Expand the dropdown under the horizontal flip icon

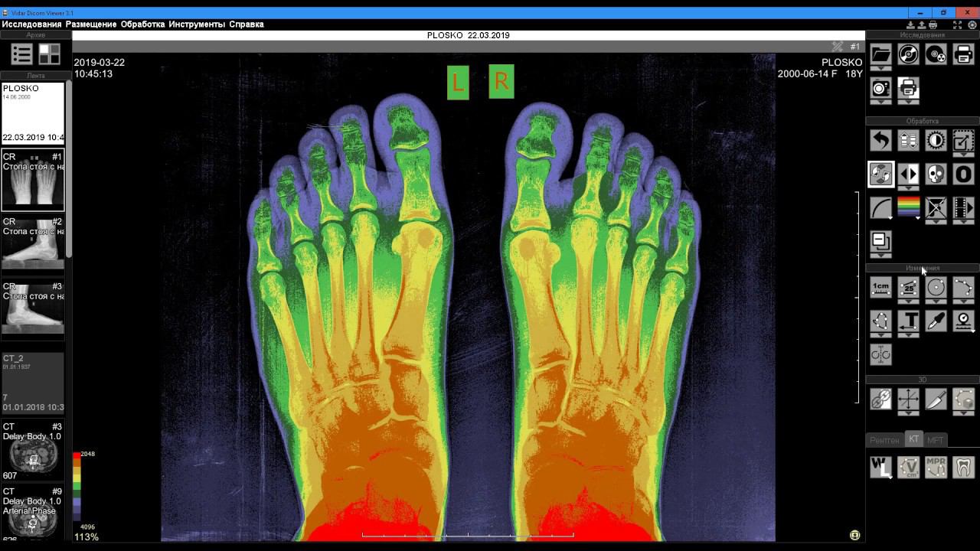pos(908,188)
